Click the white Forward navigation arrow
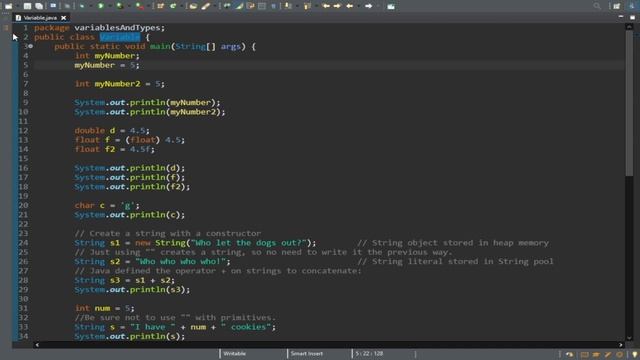Image resolution: width=640 pixels, height=360 pixels. pos(368,6)
